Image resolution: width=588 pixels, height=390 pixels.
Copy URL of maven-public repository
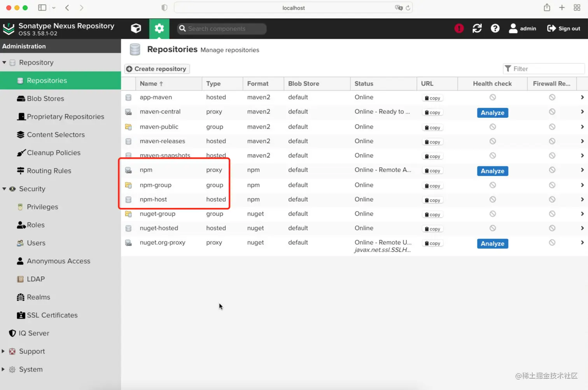(432, 128)
